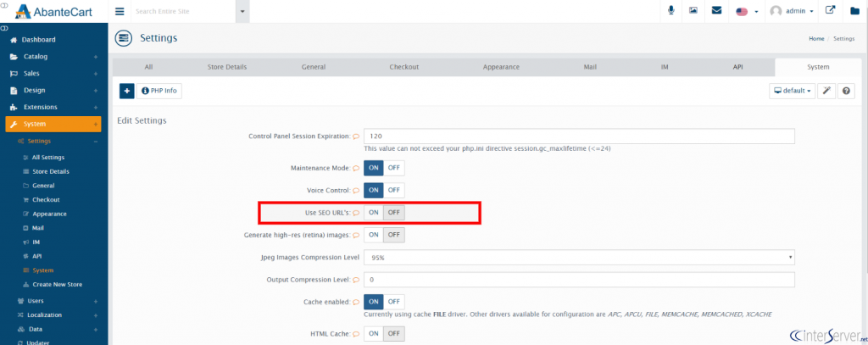Switch to the Mail tab

point(590,67)
